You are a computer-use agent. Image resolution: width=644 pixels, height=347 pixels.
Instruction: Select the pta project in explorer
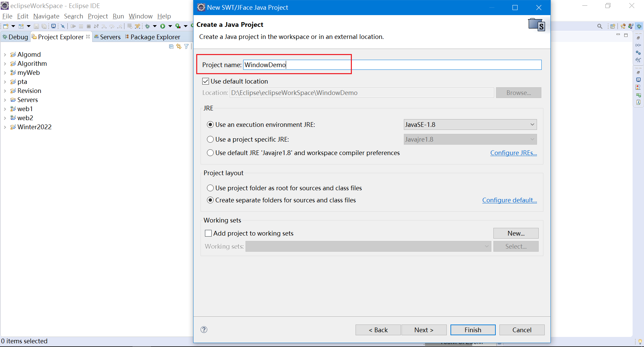pyautogui.click(x=22, y=82)
